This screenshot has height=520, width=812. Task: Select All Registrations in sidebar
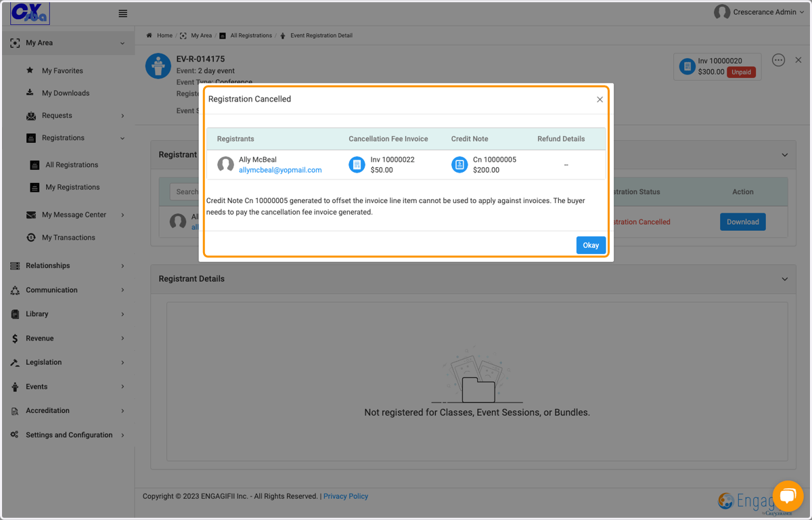coord(72,165)
